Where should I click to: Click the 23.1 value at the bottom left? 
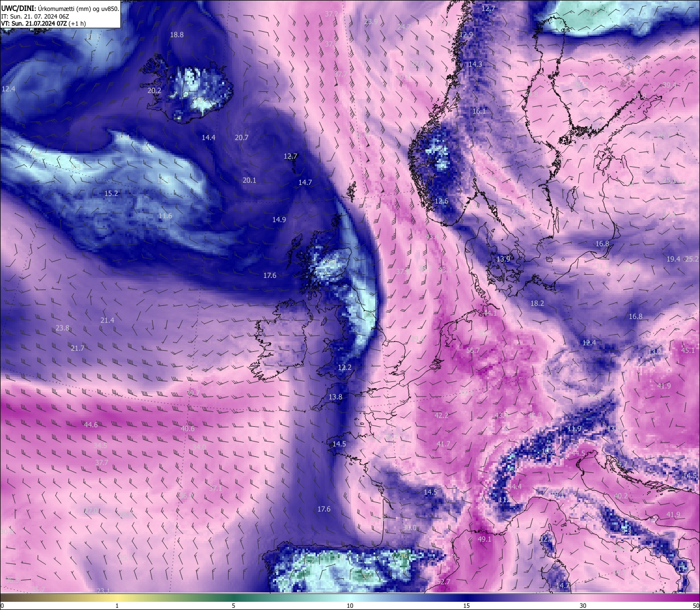[103, 590]
